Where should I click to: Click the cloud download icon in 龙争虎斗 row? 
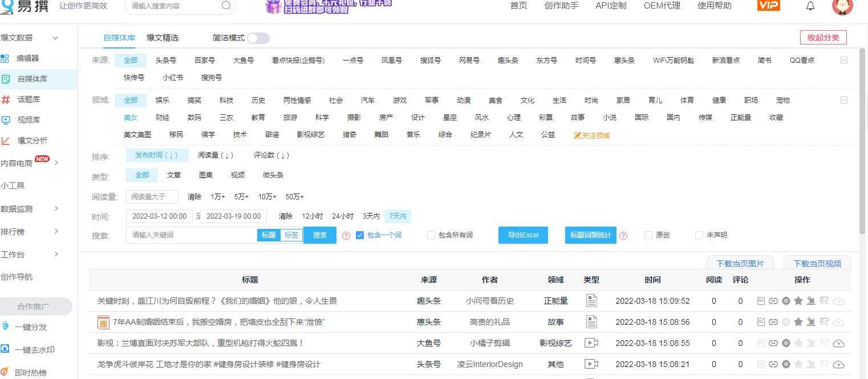[x=838, y=364]
